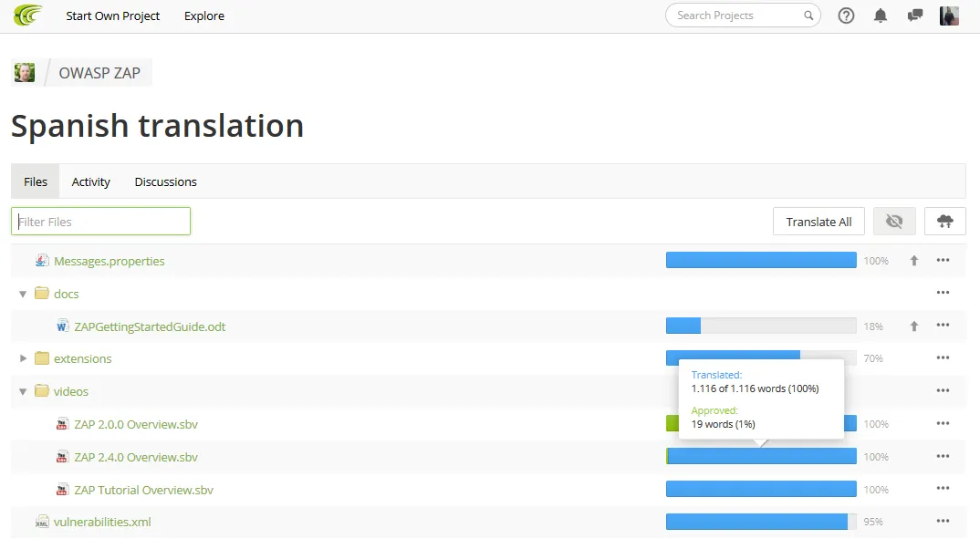Click the vulnerabilities.xml file icon
The image size is (980, 549).
pyautogui.click(x=42, y=522)
